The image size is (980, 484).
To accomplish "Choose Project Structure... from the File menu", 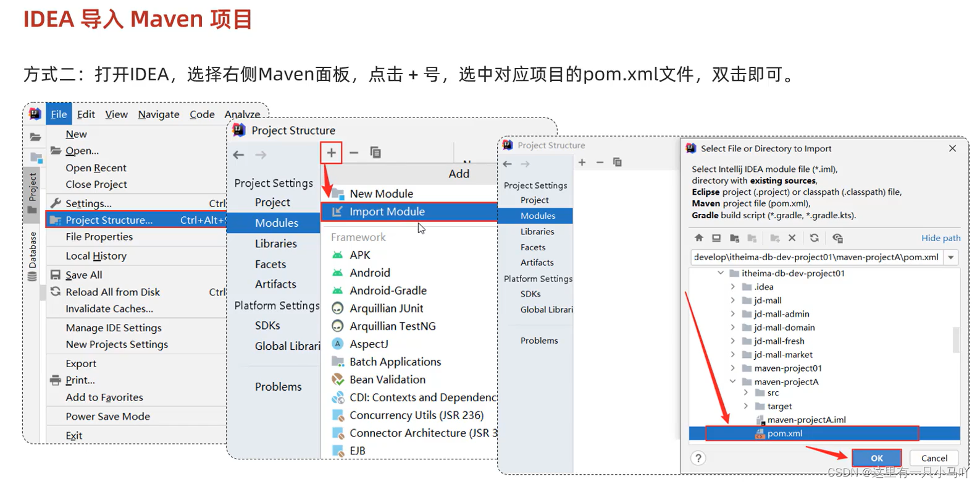I will pyautogui.click(x=136, y=220).
